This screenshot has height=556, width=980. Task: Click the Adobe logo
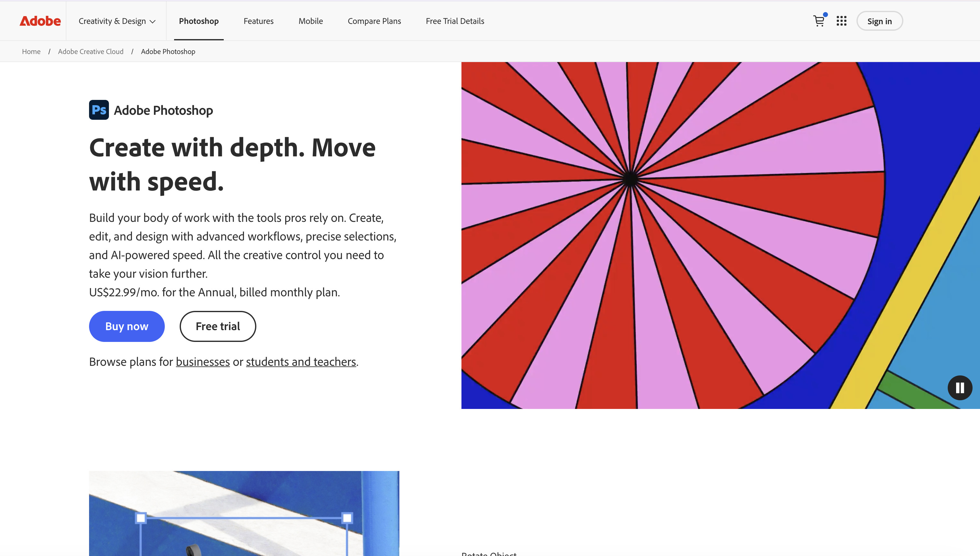point(40,21)
